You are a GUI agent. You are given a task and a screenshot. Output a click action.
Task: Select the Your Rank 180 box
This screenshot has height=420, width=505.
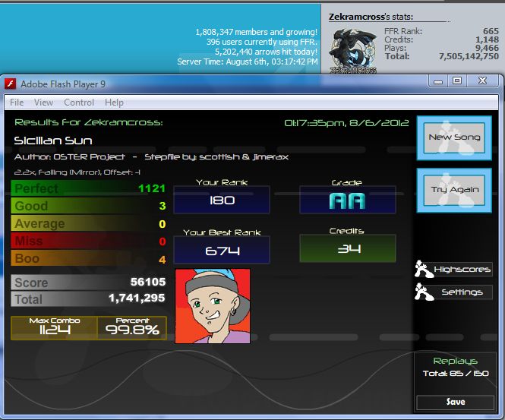click(x=222, y=200)
